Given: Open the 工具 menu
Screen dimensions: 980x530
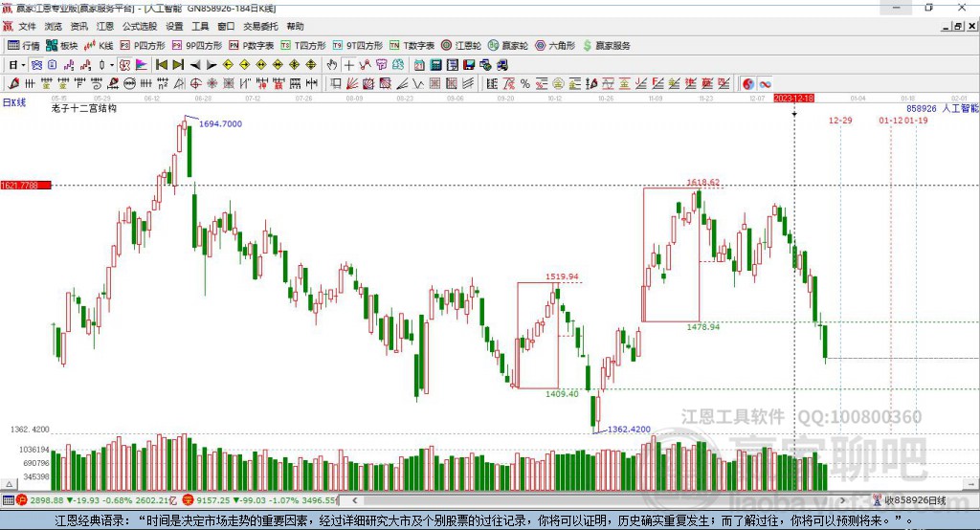Looking at the screenshot, I should [200, 26].
